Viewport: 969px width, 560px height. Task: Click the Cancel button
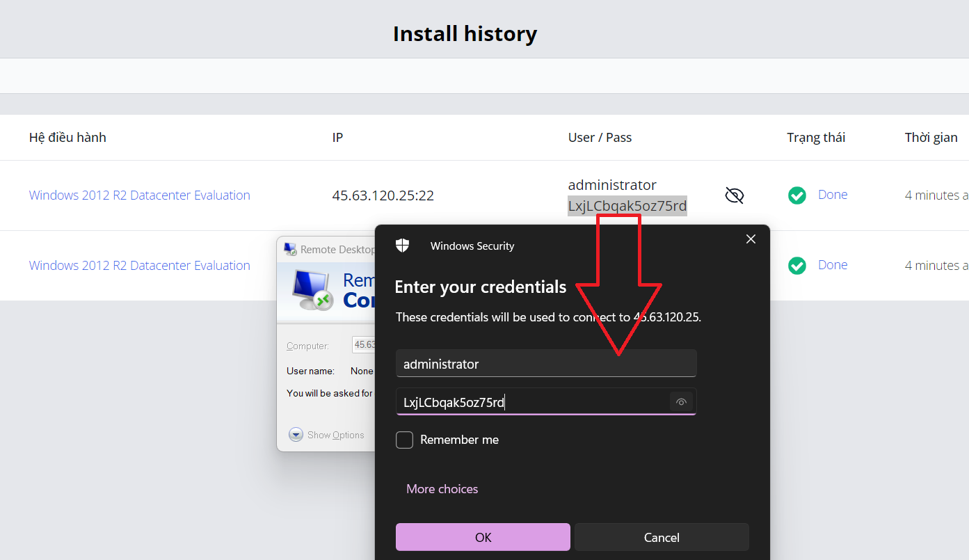(x=662, y=537)
